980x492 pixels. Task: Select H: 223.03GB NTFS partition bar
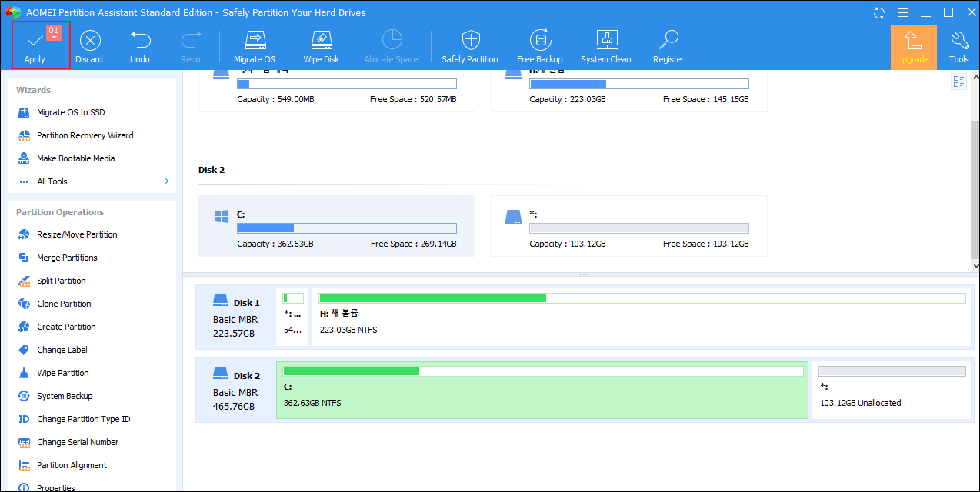click(642, 316)
